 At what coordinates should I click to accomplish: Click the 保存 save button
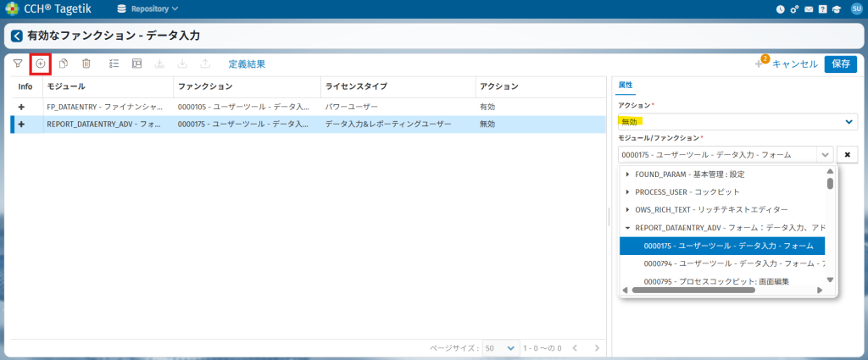click(841, 64)
